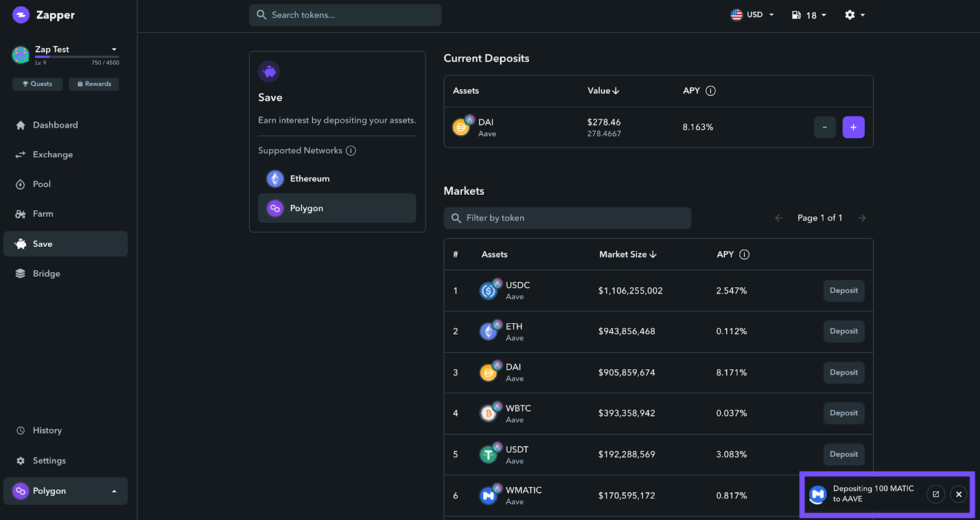Click the 8.163% APY value
This screenshot has height=520, width=980.
[698, 127]
